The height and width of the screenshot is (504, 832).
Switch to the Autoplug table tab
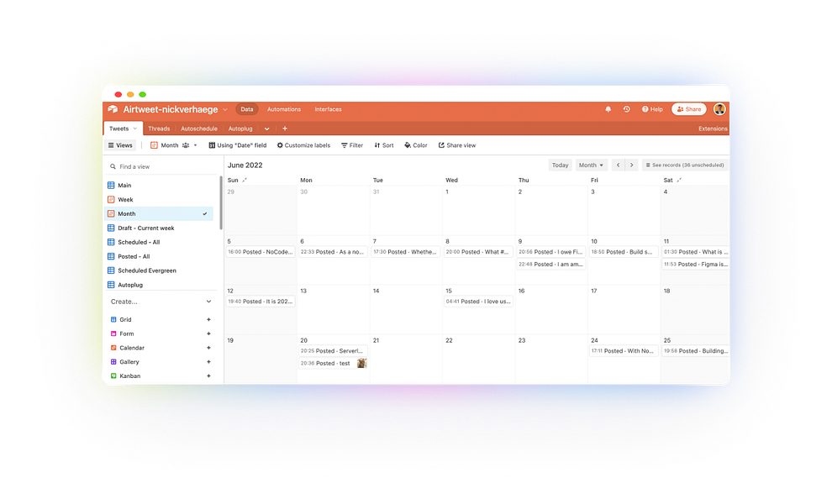tap(240, 129)
